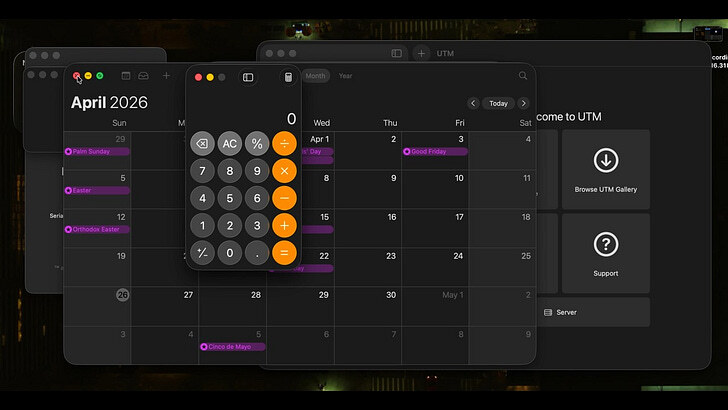Open the UTM Support question mark tile
This screenshot has width=728, height=410.
point(605,253)
